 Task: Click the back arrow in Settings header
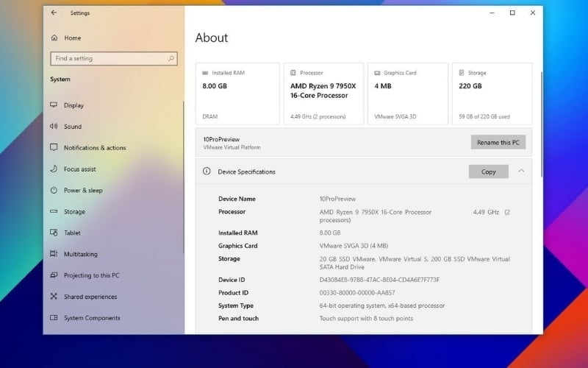tap(54, 13)
